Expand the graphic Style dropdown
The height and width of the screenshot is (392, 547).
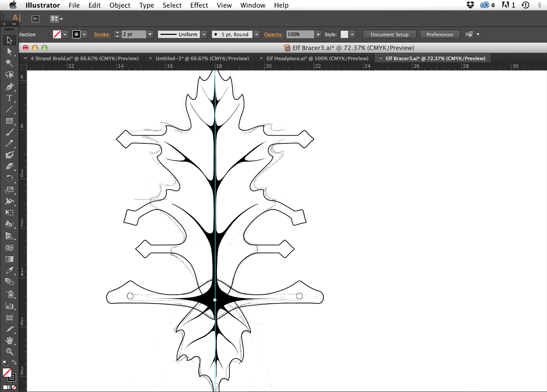click(352, 34)
